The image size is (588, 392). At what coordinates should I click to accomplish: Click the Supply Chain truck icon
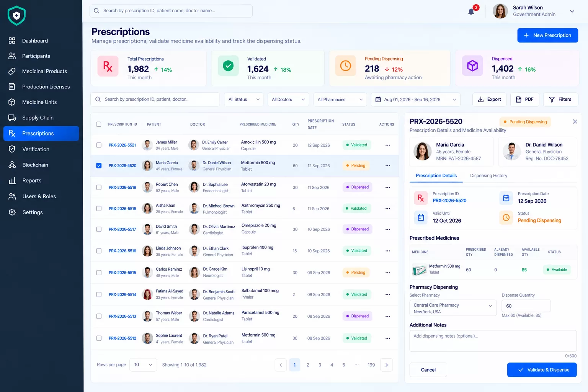tap(12, 118)
